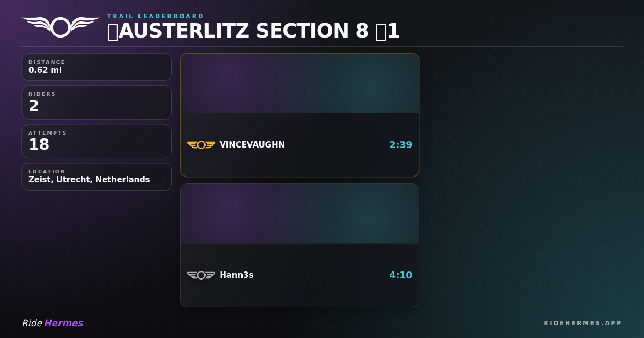This screenshot has height=338, width=644.
Task: Open the RIDEHERMES.APP link
Action: (583, 323)
